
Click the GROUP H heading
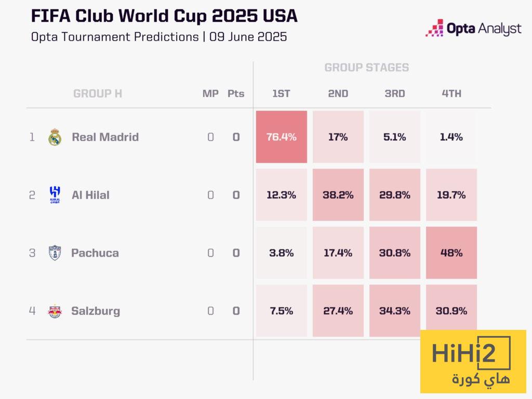(x=98, y=94)
